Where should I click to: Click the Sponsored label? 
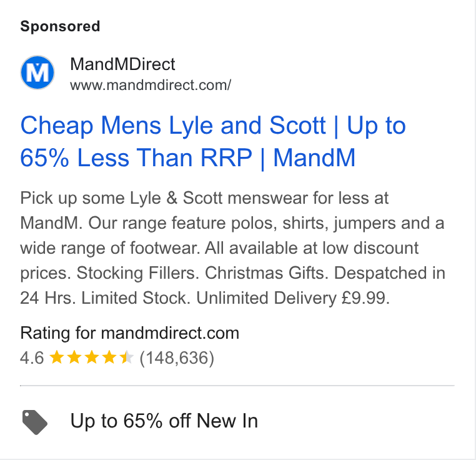(x=60, y=26)
